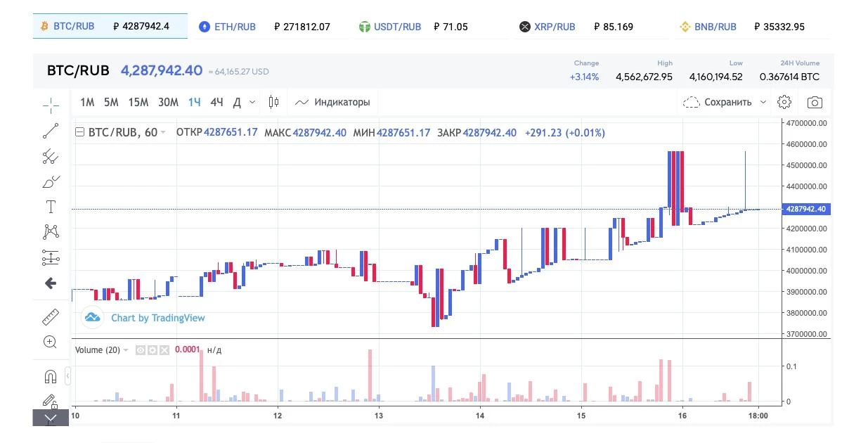The height and width of the screenshot is (443, 868).
Task: Open the Индикаторы button
Action: click(332, 103)
